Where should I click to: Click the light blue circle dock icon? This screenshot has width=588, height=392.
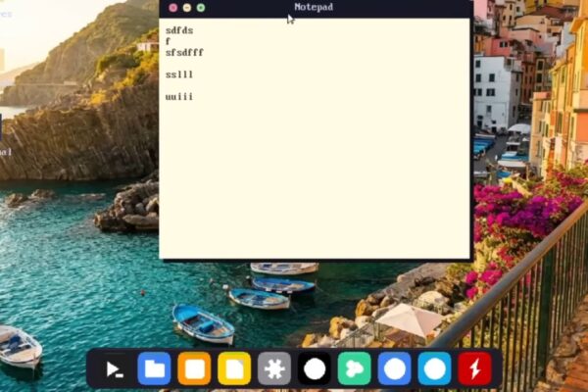434,369
